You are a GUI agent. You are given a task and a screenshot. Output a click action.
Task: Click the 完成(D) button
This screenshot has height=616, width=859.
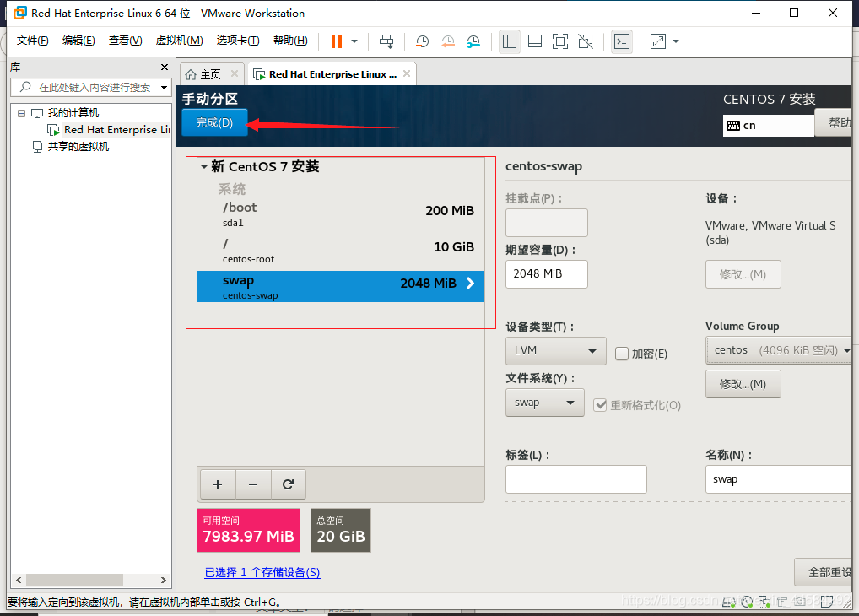click(x=214, y=122)
